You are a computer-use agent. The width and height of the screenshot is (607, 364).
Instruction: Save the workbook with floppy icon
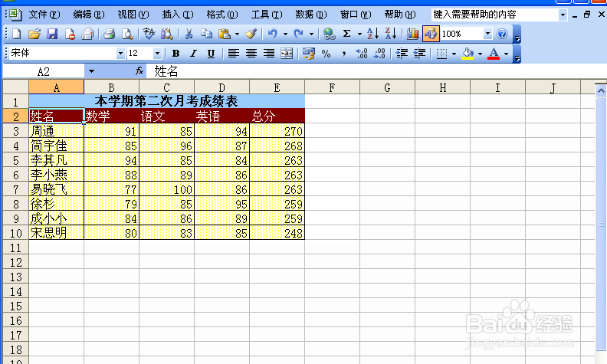52,34
